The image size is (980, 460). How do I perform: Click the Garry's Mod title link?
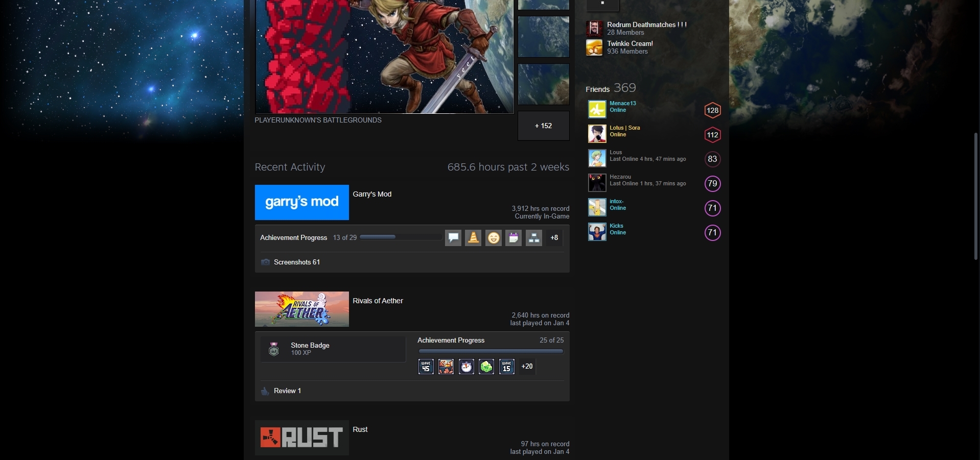pyautogui.click(x=372, y=194)
